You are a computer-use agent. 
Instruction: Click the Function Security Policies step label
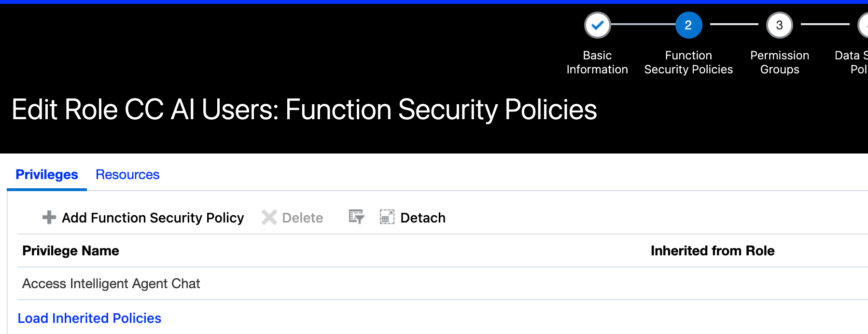click(x=688, y=62)
